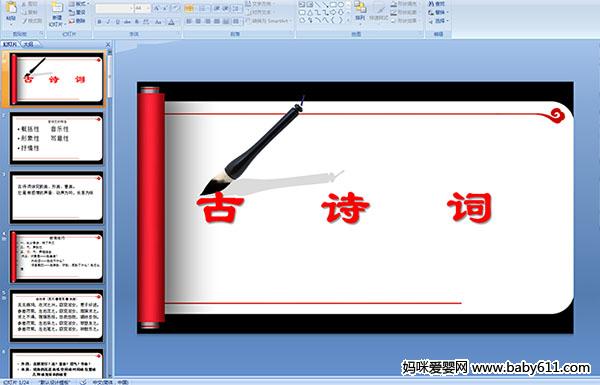Select the second slide thumbnail
The height and width of the screenshot is (385, 600).
(x=57, y=139)
